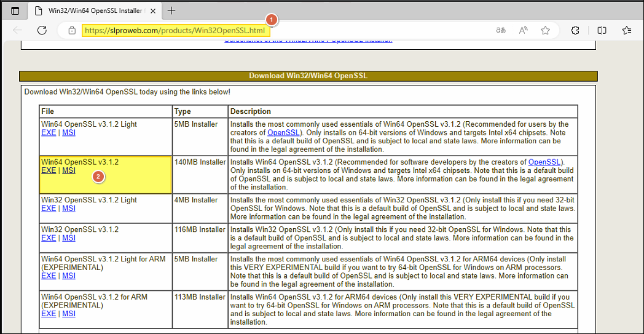Download EXE for Win32 OpenSSL v3.1.2
This screenshot has width=644, height=334.
(49, 238)
